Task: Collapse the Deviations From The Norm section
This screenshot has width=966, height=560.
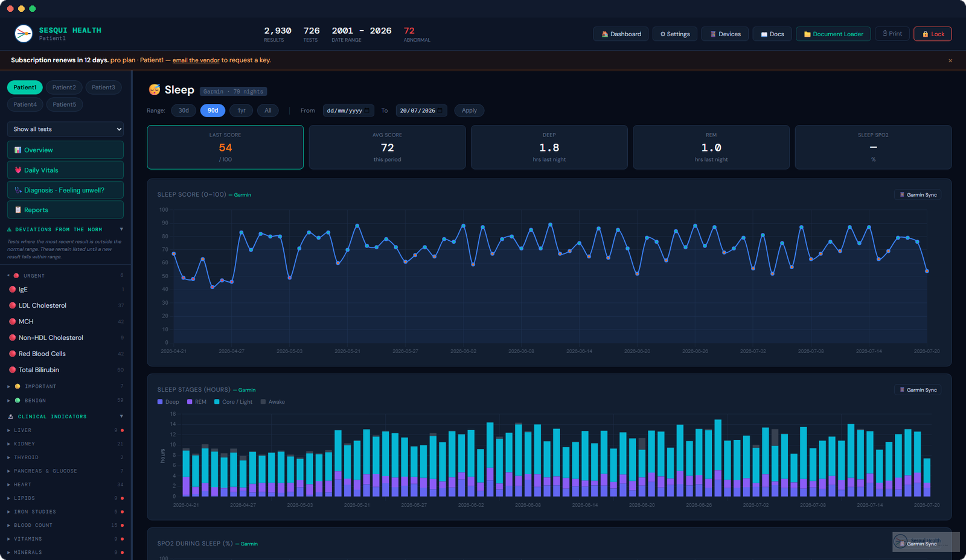Action: click(x=65, y=229)
